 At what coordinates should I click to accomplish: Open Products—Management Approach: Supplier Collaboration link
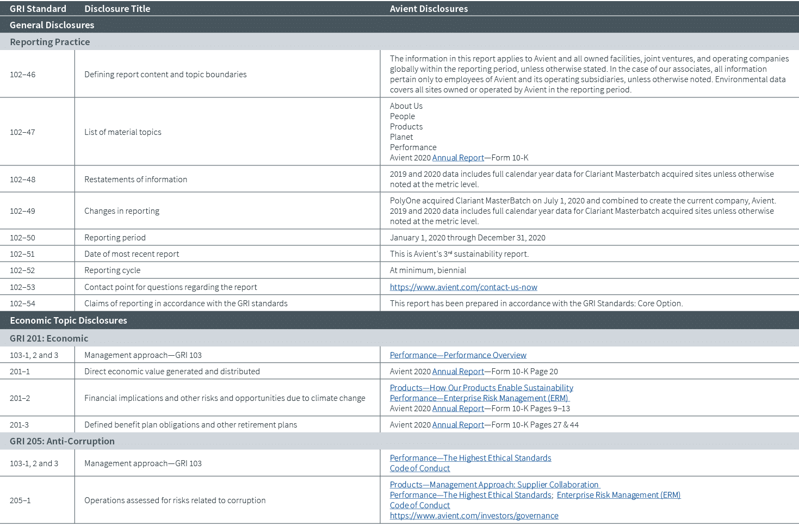pos(494,485)
